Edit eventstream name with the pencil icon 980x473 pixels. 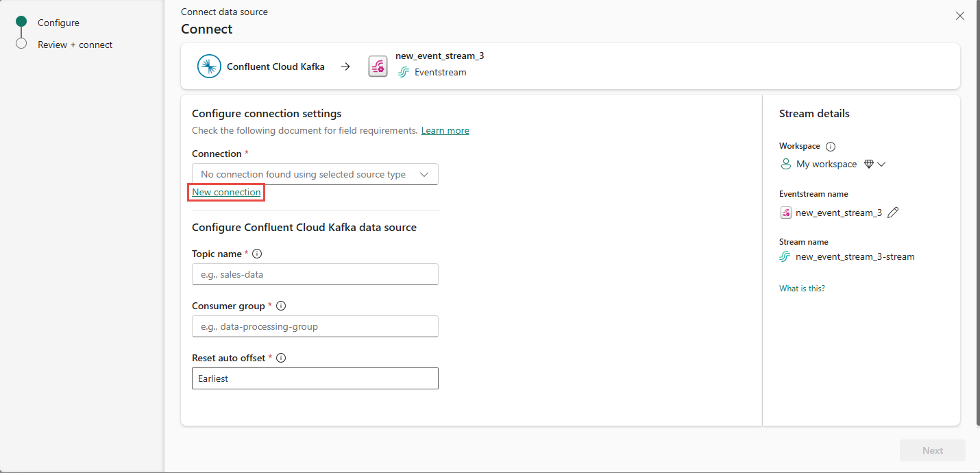pos(892,213)
